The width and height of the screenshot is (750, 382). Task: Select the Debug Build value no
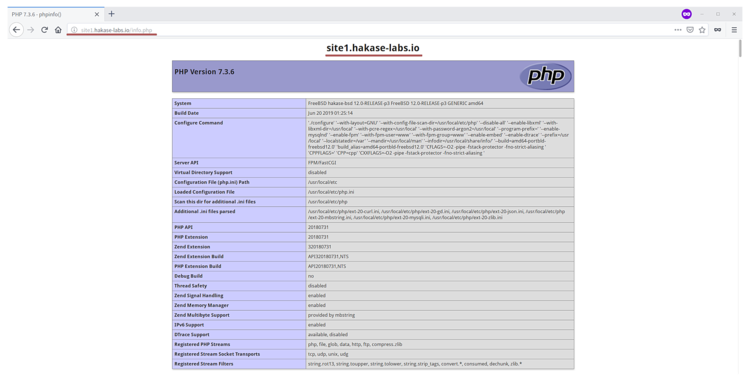click(311, 276)
